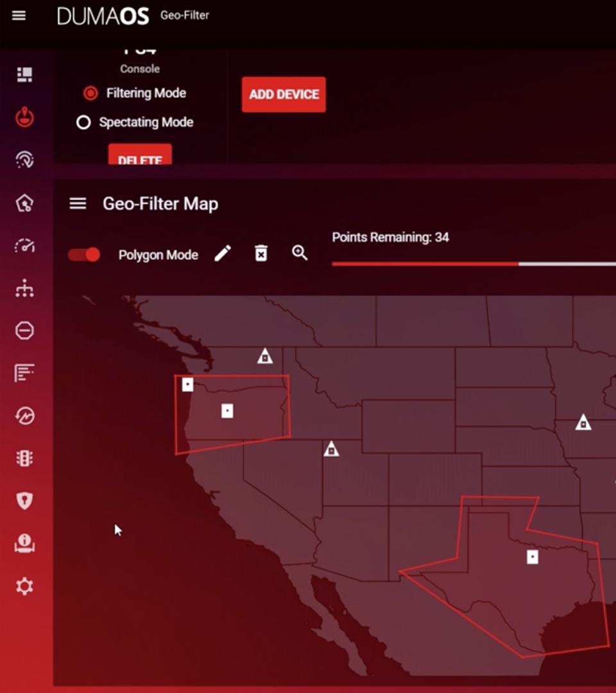
Task: Open the blocked traffic circle icon in sidebar
Action: [x=24, y=330]
